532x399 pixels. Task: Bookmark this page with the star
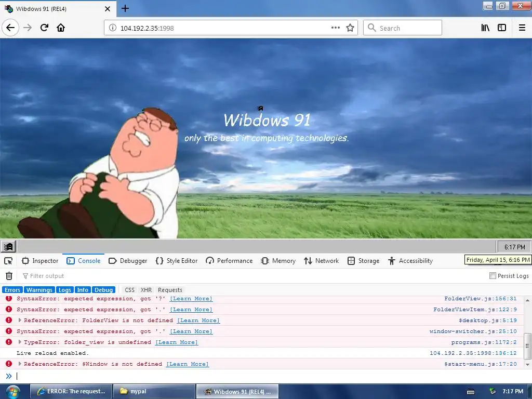[350, 28]
